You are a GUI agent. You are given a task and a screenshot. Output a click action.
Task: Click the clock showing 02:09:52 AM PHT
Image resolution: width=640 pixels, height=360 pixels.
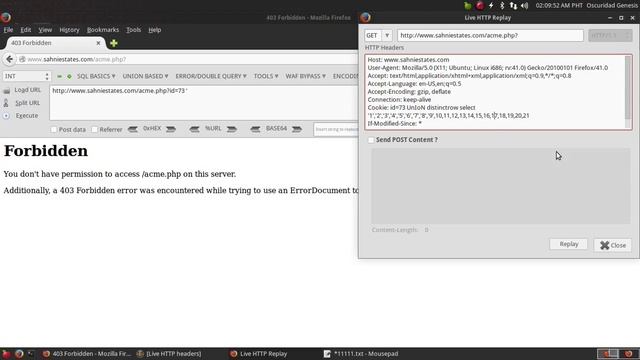point(559,5)
